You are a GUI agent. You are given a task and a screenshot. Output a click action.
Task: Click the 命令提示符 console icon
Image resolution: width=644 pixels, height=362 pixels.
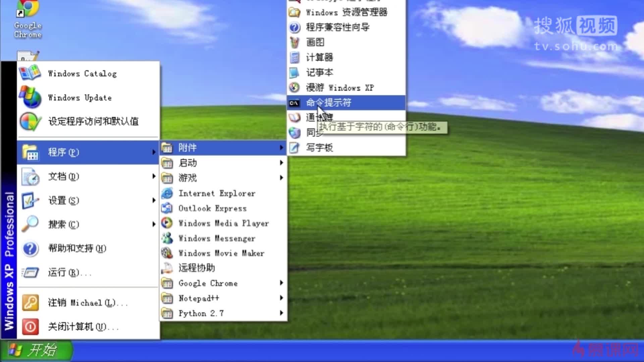click(x=294, y=103)
